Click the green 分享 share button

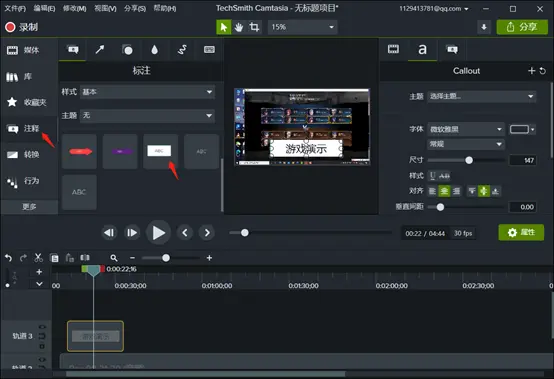point(522,27)
